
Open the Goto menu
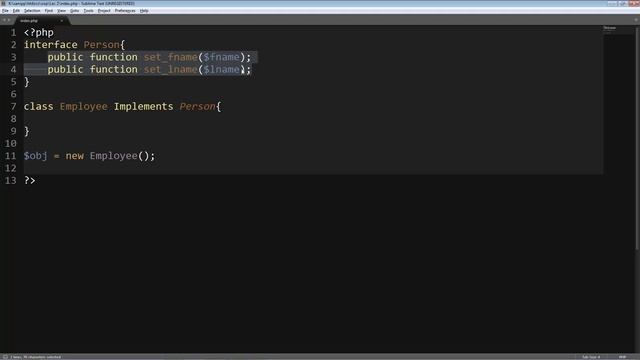pyautogui.click(x=74, y=11)
